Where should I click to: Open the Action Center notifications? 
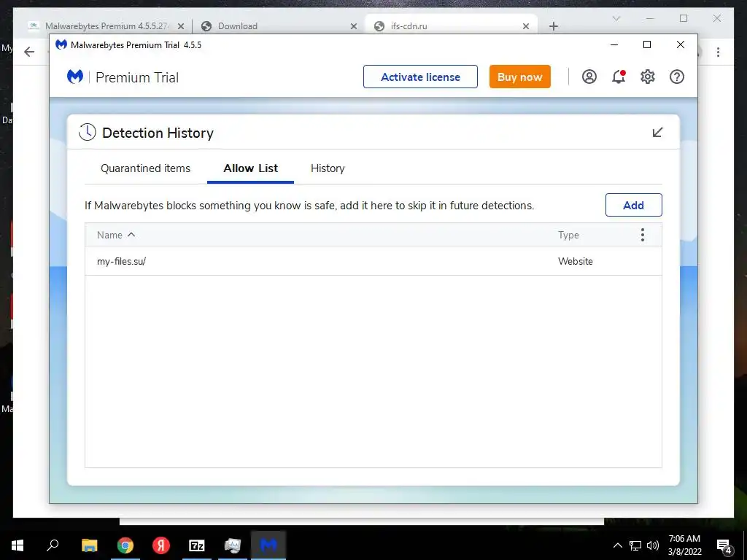(724, 545)
